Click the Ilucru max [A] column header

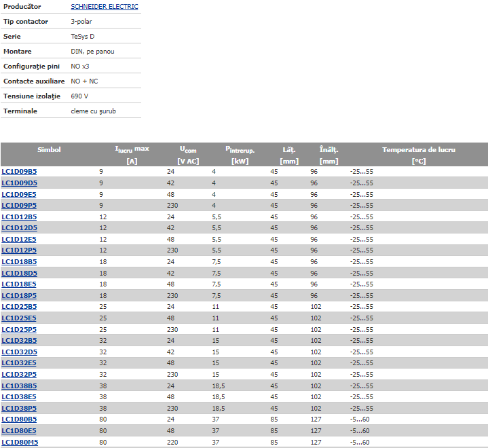point(132,155)
